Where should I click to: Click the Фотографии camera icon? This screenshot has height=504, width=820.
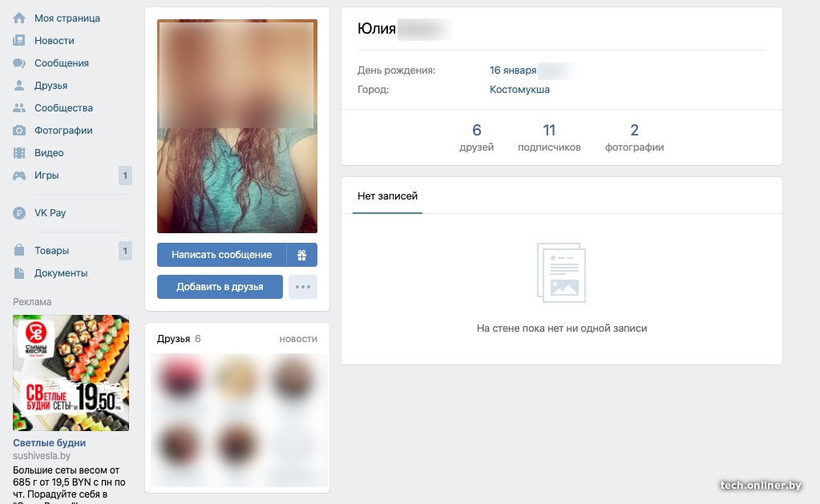(19, 130)
